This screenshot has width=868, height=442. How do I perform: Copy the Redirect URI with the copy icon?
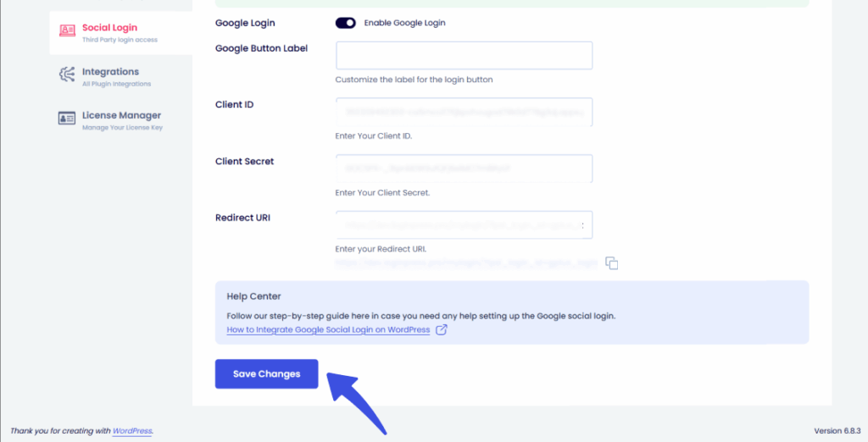pos(612,264)
